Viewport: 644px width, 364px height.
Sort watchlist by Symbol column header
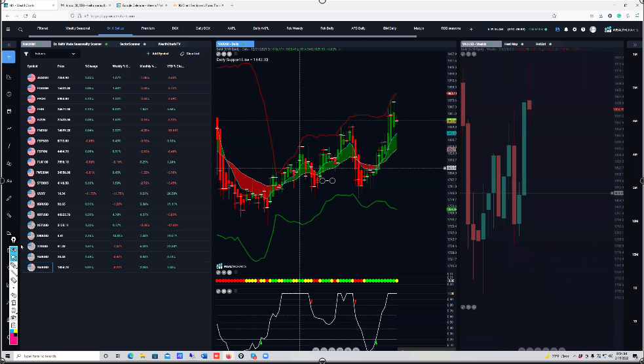[33, 66]
